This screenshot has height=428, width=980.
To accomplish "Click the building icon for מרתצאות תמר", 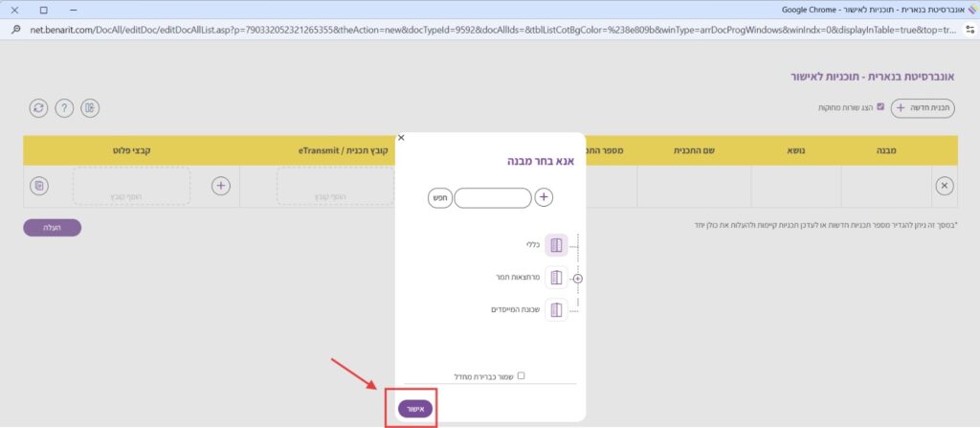I will (x=556, y=278).
